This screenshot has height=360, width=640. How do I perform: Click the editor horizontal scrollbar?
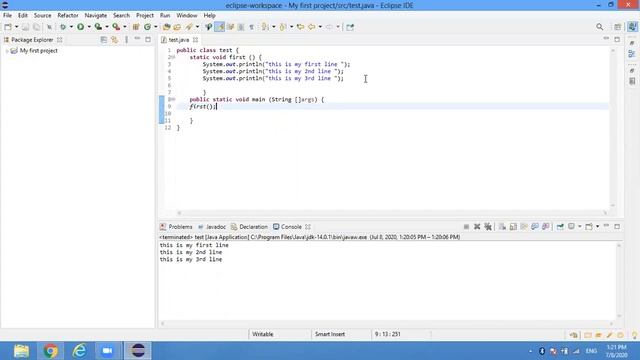click(x=392, y=213)
